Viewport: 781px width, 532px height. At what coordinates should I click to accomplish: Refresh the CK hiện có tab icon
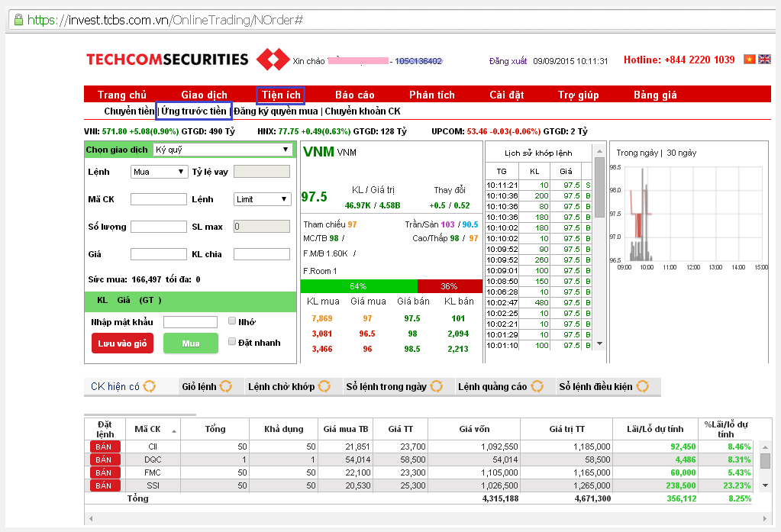pos(150,386)
